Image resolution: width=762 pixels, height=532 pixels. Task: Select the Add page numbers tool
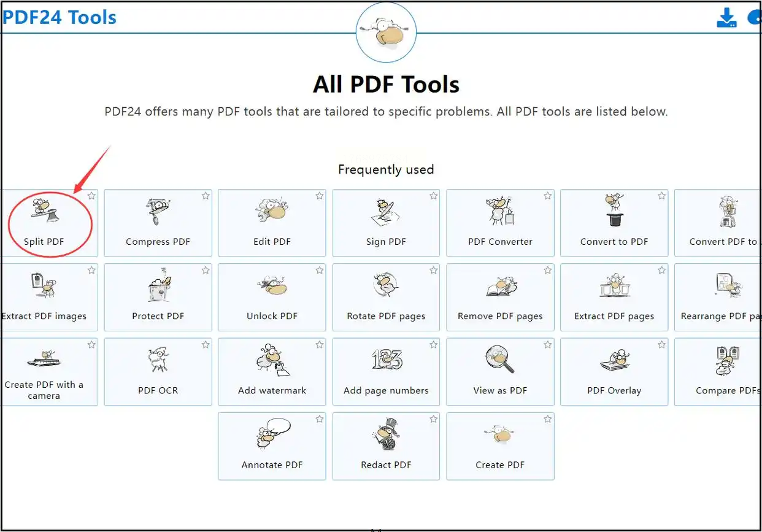coord(386,372)
